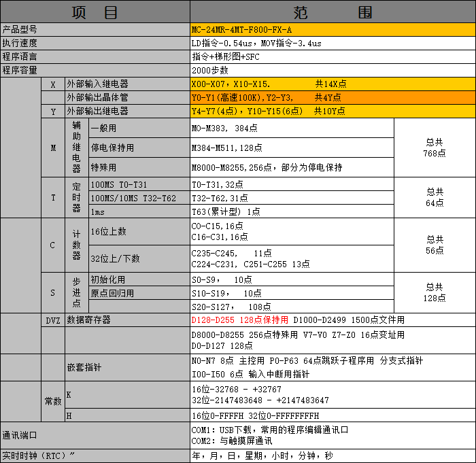Click 实时时钟（RTC） label
Image resolution: width=476 pixels, height=463 pixels.
(95, 456)
